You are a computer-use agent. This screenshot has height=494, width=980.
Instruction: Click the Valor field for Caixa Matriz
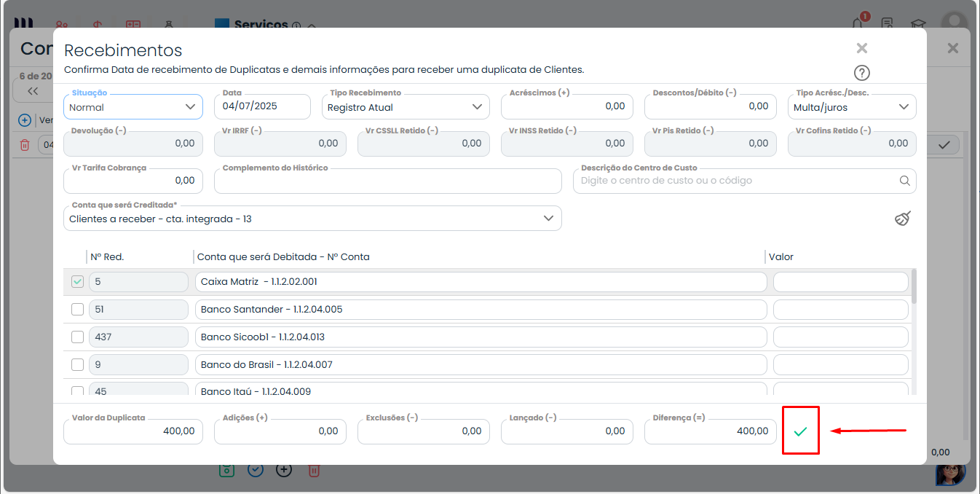(840, 282)
